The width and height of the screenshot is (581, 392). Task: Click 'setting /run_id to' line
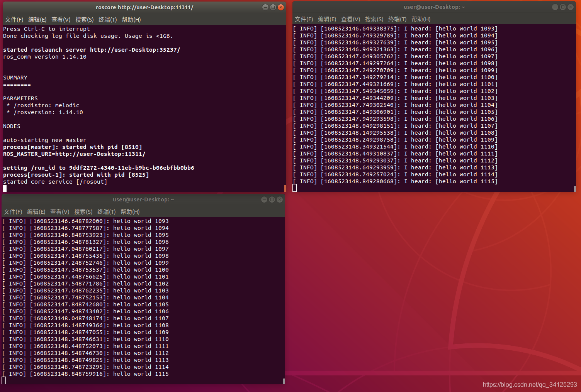pyautogui.click(x=99, y=168)
